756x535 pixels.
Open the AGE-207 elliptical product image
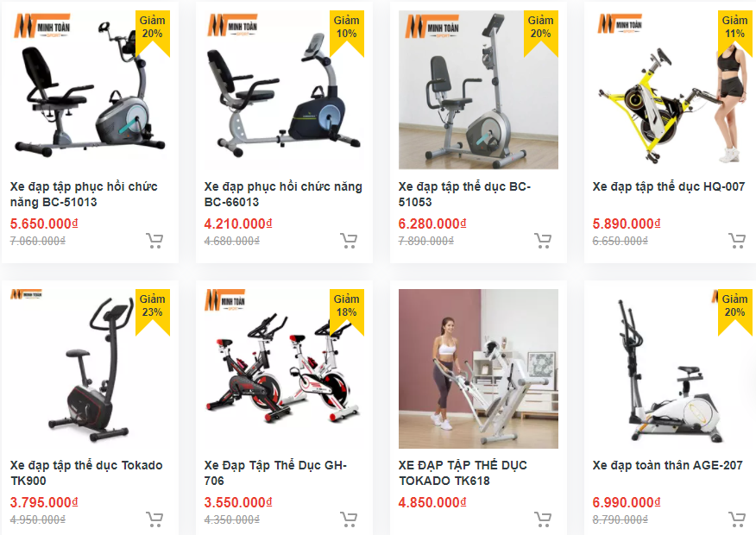672,368
